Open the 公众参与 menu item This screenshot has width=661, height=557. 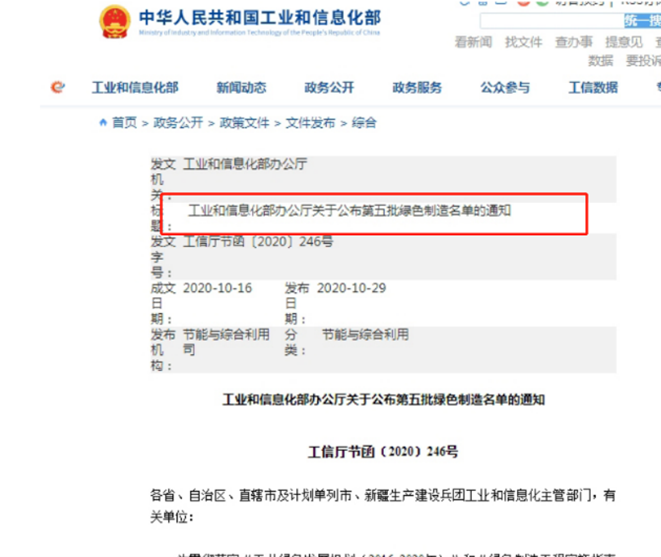coord(505,88)
